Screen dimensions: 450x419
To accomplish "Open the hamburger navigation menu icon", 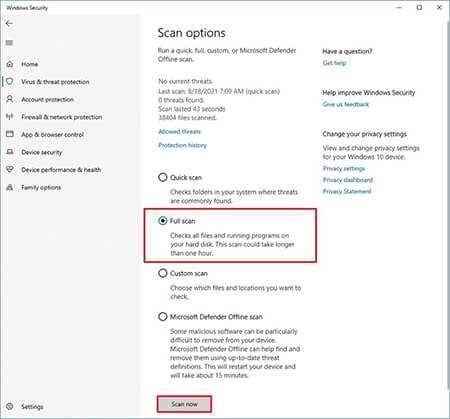I will [x=9, y=43].
